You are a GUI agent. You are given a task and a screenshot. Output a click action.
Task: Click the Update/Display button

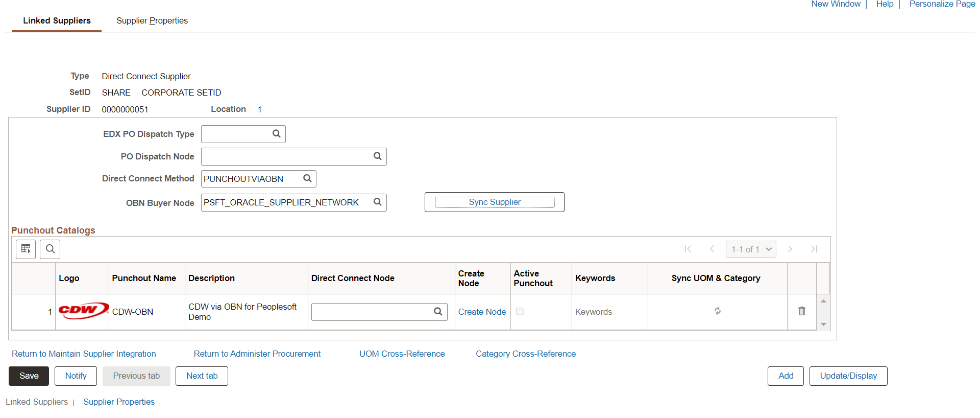pyautogui.click(x=848, y=376)
